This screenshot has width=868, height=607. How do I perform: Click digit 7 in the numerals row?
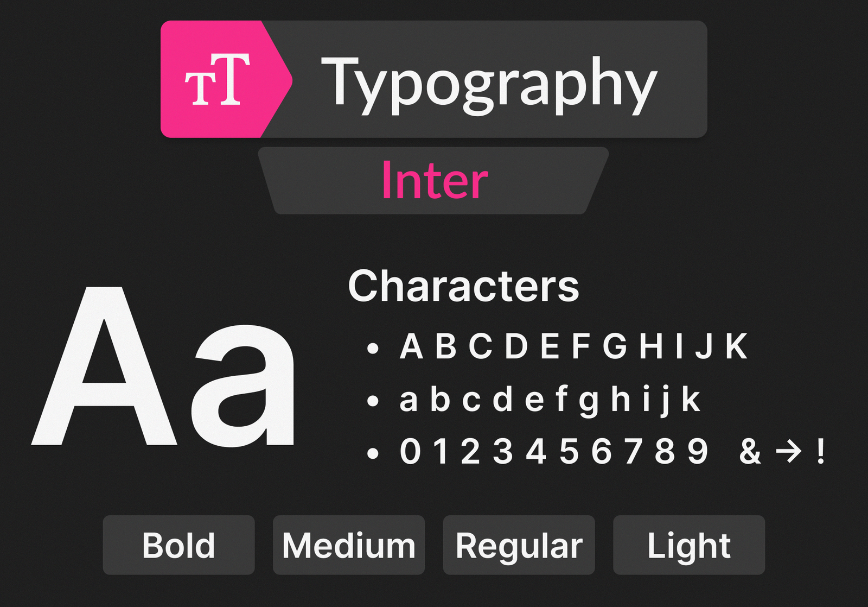[x=633, y=451]
